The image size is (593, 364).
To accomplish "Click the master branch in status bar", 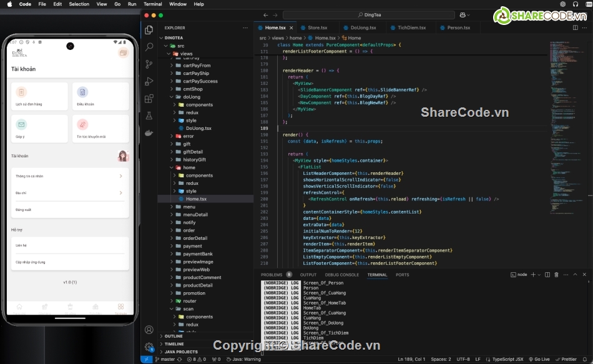I will click(165, 359).
